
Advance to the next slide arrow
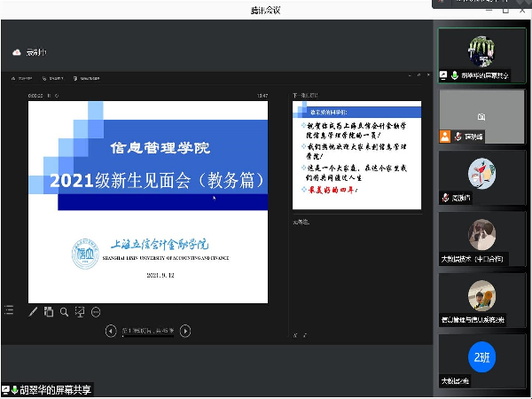(x=185, y=331)
